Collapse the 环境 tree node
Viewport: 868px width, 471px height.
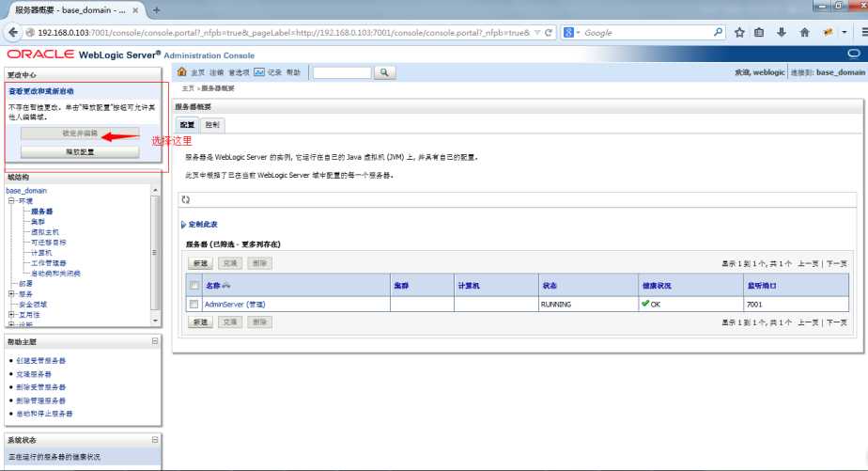pos(11,200)
